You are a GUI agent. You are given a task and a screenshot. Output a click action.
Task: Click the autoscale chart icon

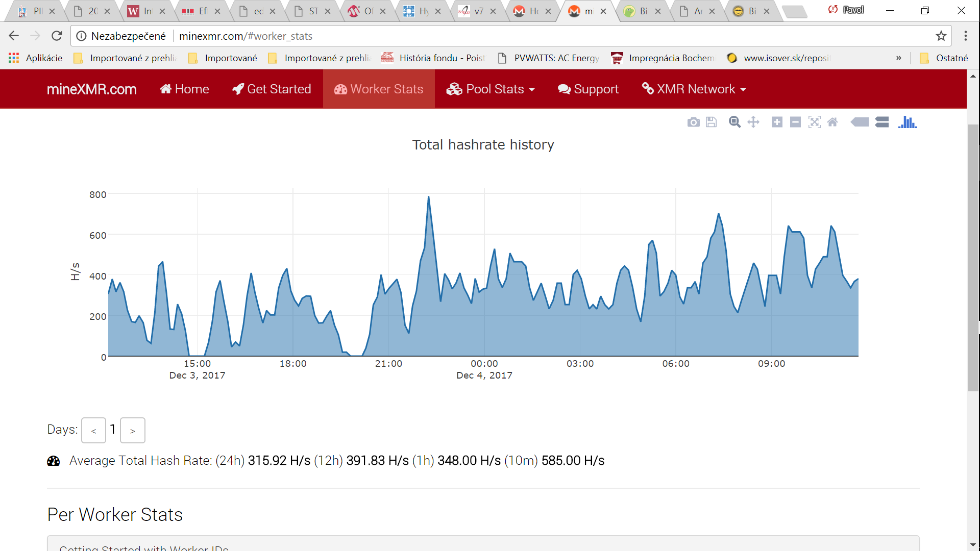coord(814,122)
